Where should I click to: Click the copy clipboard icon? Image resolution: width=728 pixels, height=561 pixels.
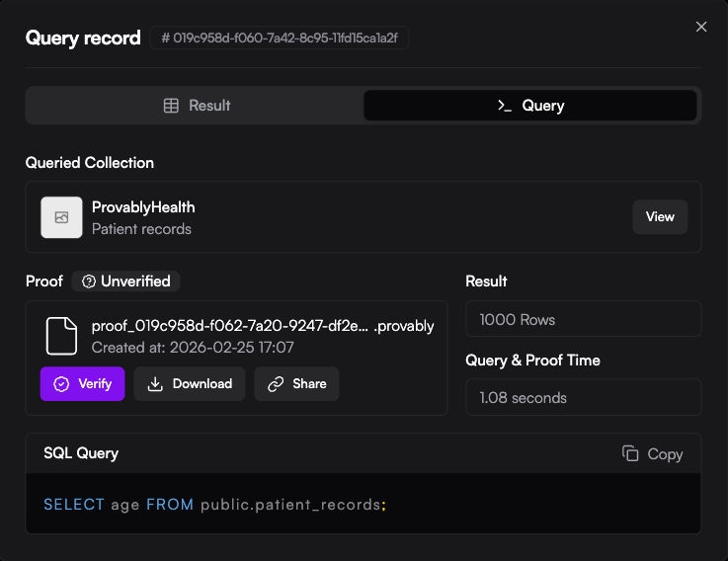coord(630,453)
